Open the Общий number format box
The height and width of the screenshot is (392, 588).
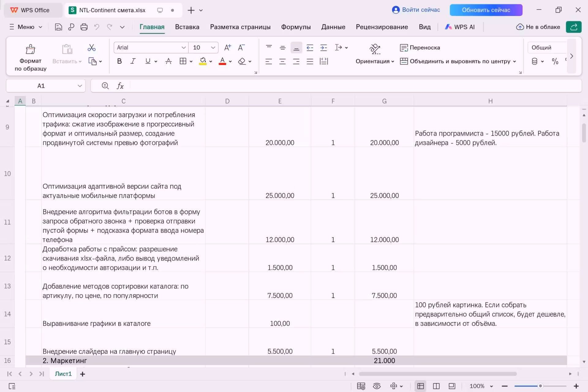click(x=547, y=47)
